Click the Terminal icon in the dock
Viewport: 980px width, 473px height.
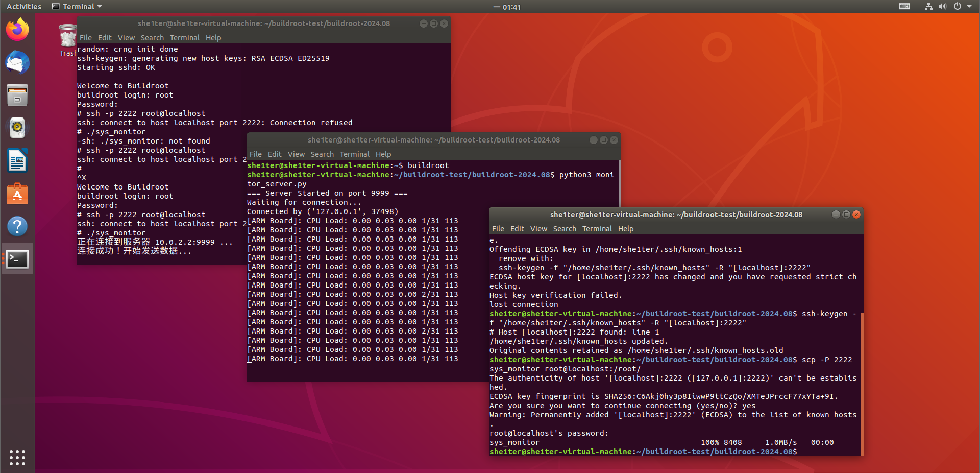17,259
